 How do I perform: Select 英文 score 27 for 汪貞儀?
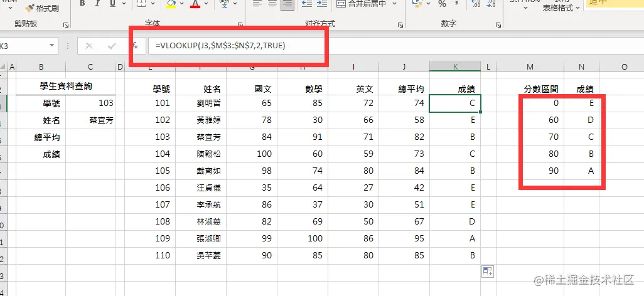(x=353, y=188)
